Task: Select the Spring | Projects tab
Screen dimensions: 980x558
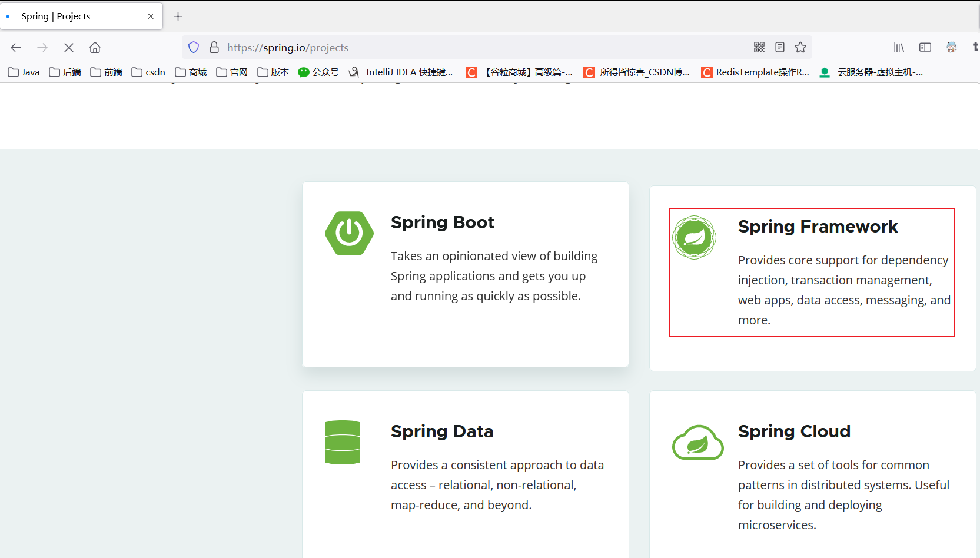Action: click(x=81, y=16)
